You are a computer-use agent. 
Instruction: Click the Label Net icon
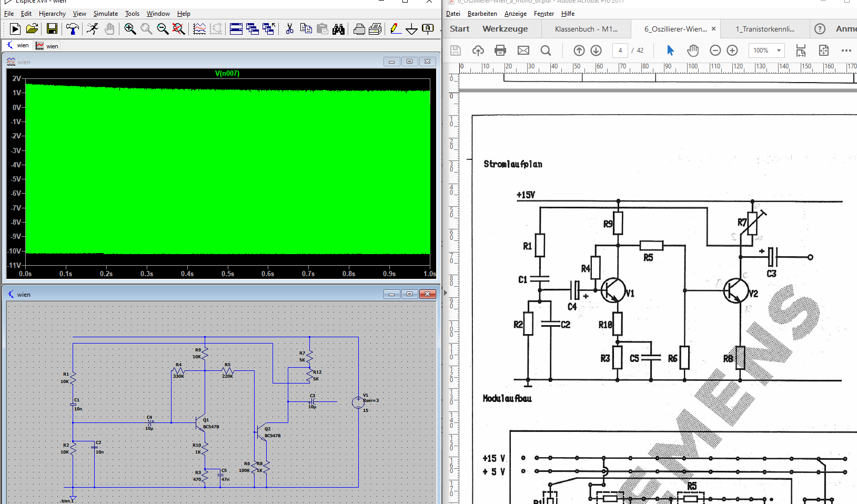coord(428,29)
